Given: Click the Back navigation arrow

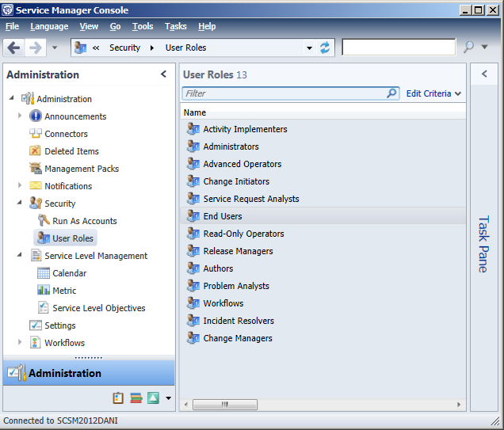Looking at the screenshot, I should [x=13, y=48].
